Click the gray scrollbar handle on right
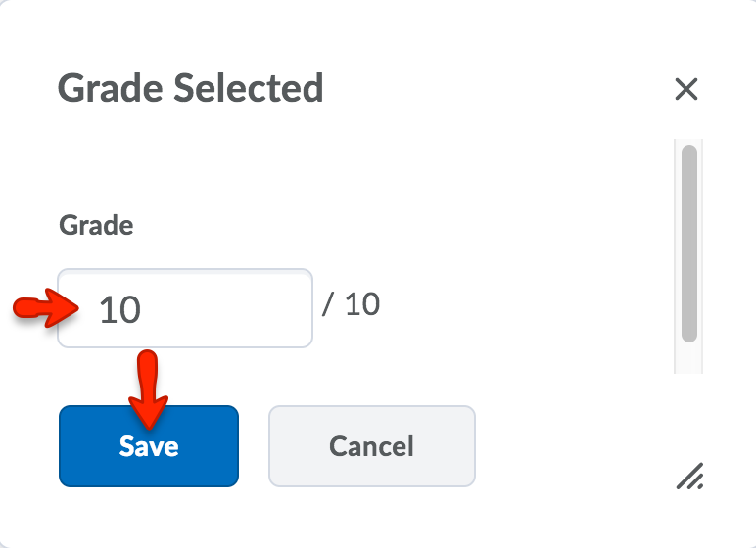The height and width of the screenshot is (548, 756). point(688,243)
